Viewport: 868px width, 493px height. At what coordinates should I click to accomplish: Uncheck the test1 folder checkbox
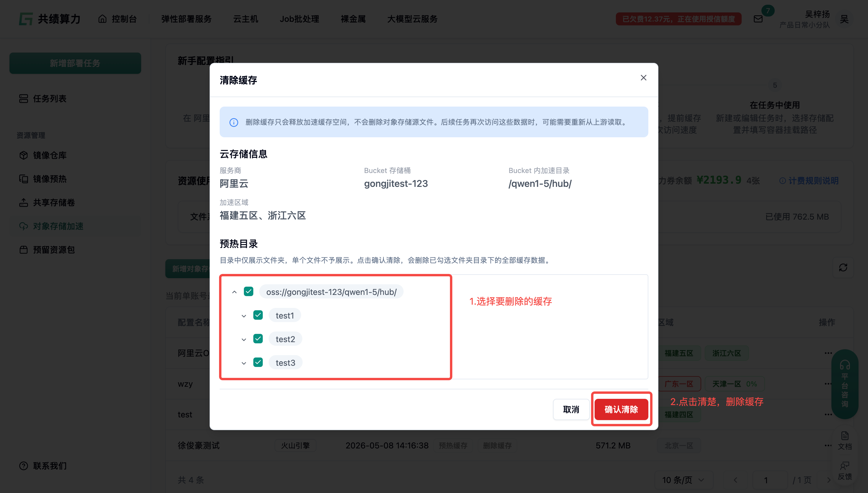[258, 315]
